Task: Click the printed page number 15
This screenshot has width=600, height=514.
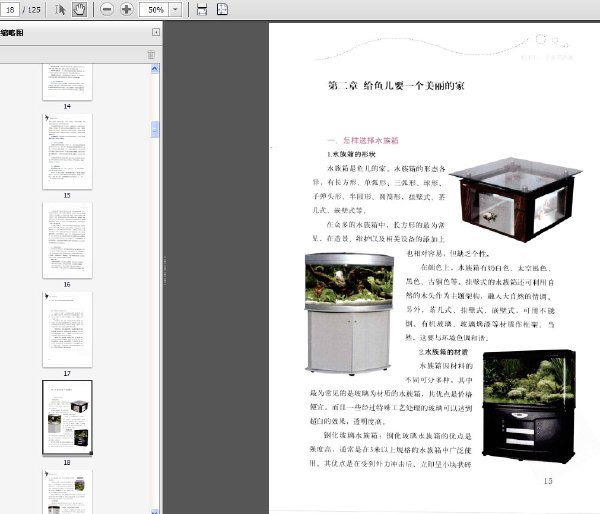Action: (x=548, y=481)
